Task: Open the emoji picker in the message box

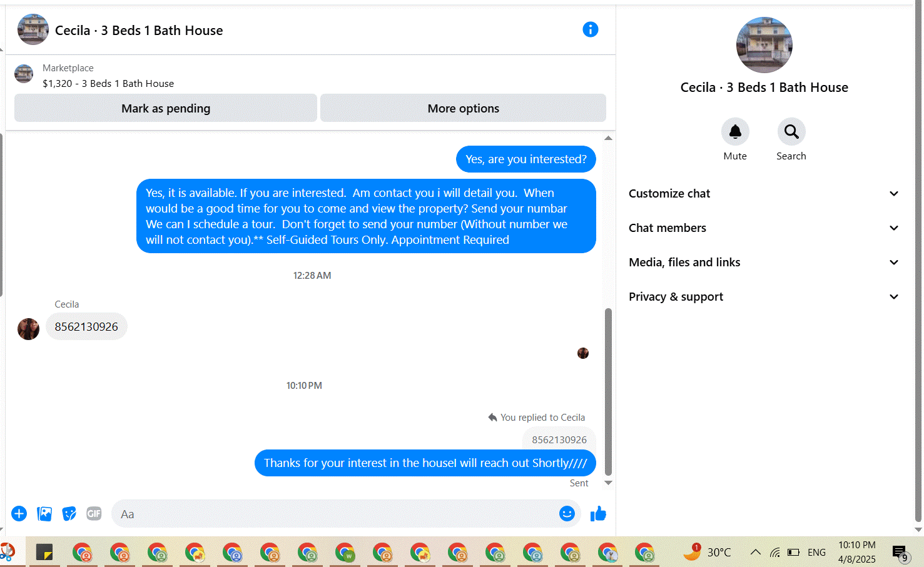Action: [567, 514]
